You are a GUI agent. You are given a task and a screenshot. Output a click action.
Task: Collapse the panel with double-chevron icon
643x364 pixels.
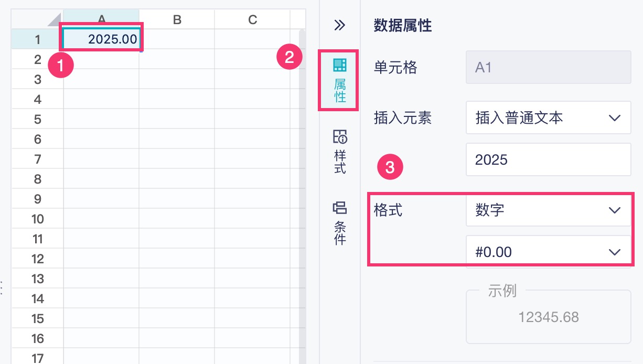(340, 25)
